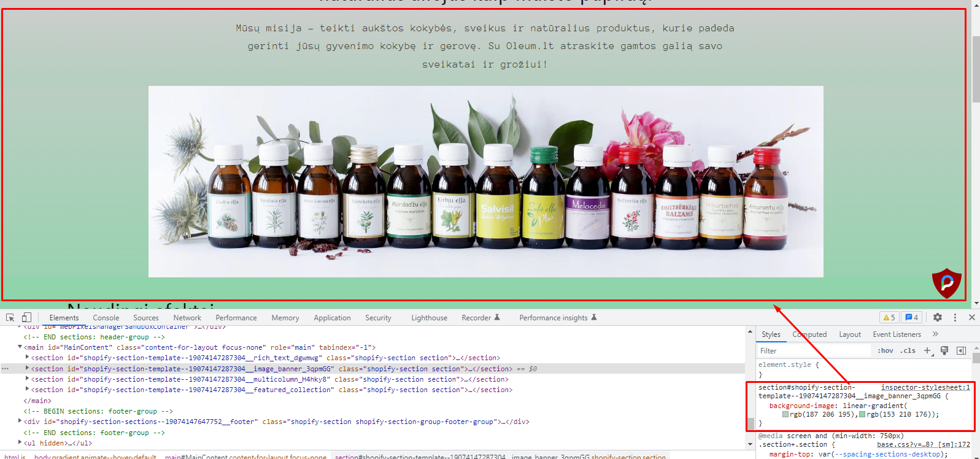The image size is (980, 459).
Task: Expand the multicolumn_H4hky8 section node
Action: [27, 379]
